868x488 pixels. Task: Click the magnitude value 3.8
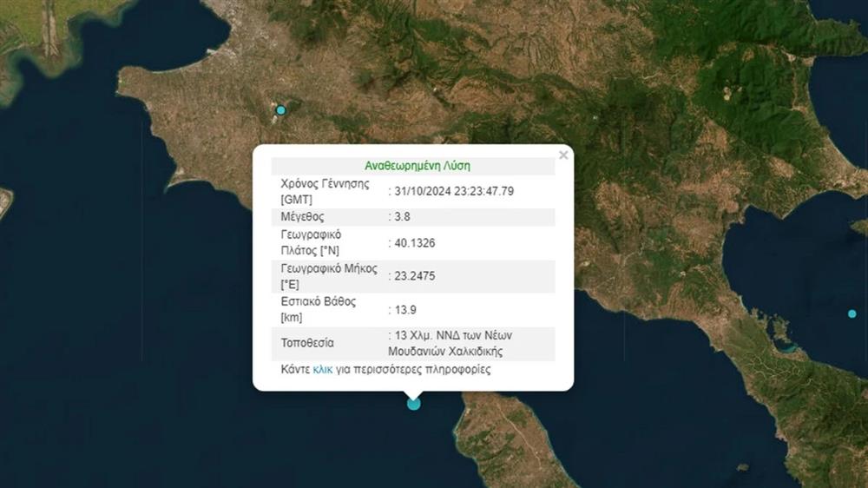pyautogui.click(x=403, y=217)
